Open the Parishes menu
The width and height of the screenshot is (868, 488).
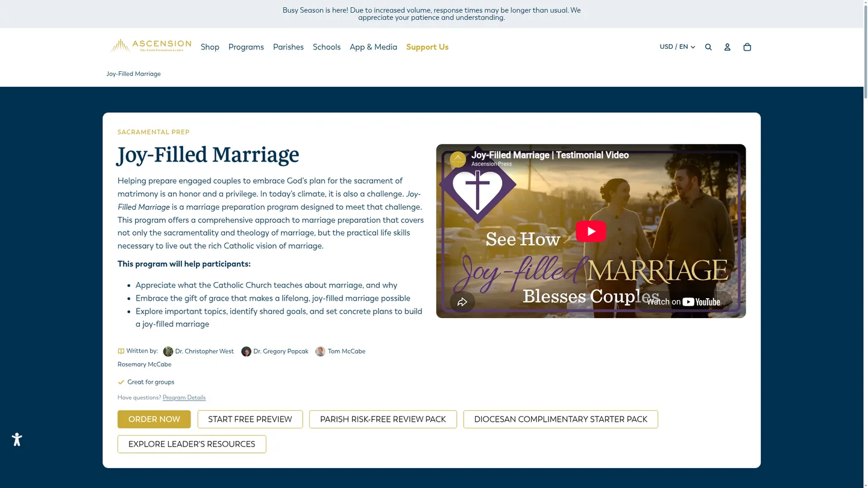click(288, 47)
